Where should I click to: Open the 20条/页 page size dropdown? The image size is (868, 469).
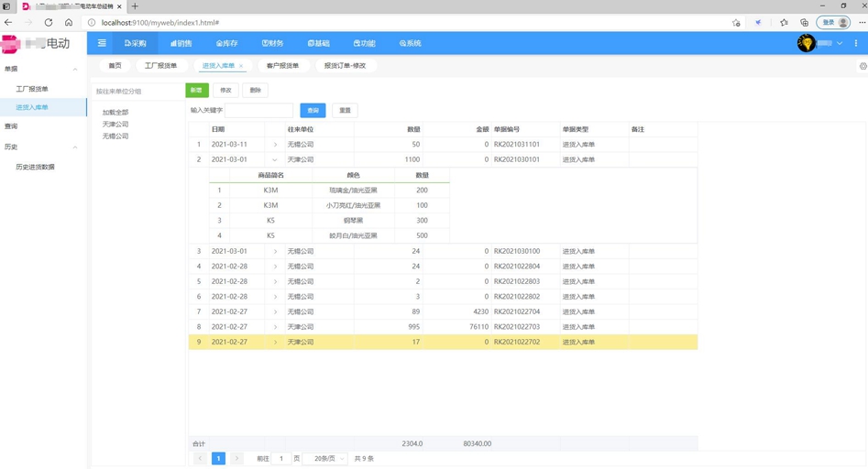click(x=328, y=458)
